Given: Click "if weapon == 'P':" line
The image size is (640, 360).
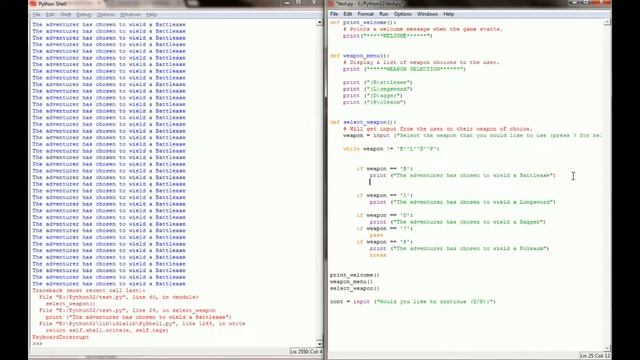Looking at the screenshot, I should (384, 242).
